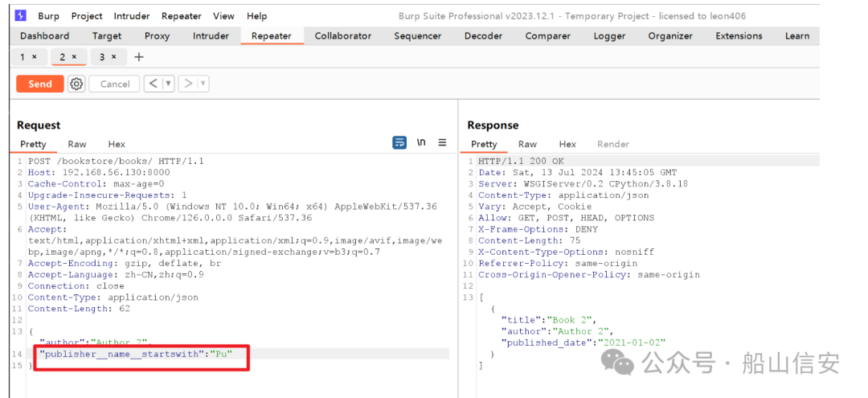The image size is (868, 398).
Task: Switch to the Dashboard tab
Action: click(x=45, y=36)
